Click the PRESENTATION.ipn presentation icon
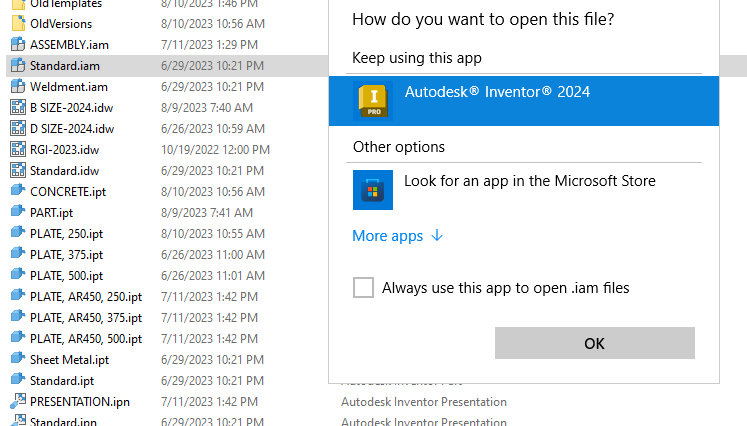Image resolution: width=747 pixels, height=426 pixels. point(18,401)
